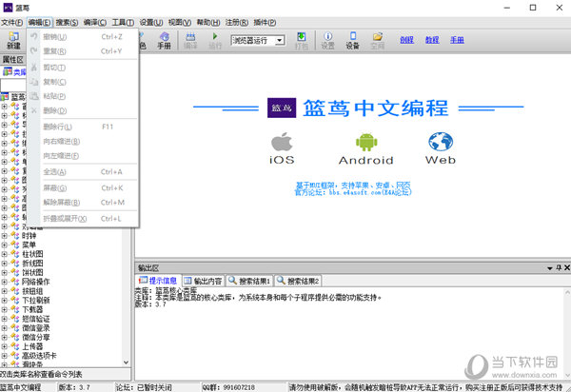
Task: Expand the 柱状图 tree node
Action: pos(5,254)
